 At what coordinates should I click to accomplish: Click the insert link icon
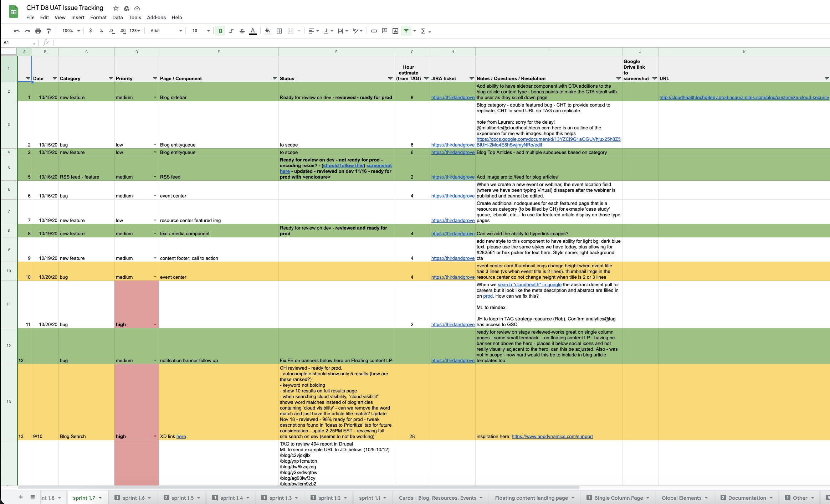[374, 31]
